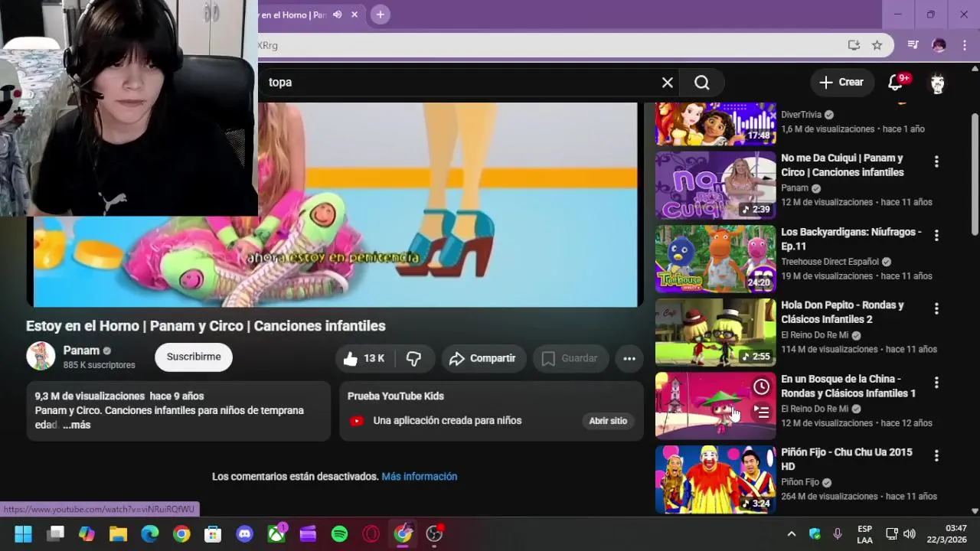Open a new browser tab
Viewport: 980px width, 551px height.
[x=380, y=15]
